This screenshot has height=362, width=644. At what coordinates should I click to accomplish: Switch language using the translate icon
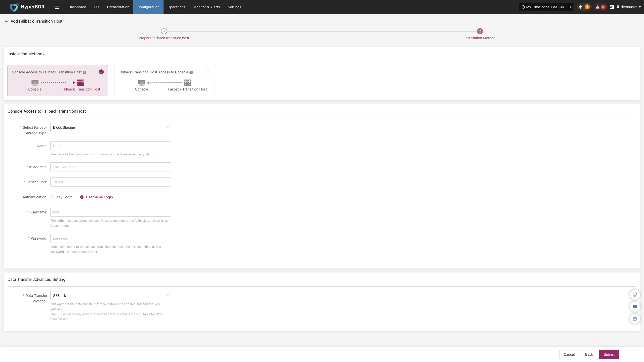(612, 7)
